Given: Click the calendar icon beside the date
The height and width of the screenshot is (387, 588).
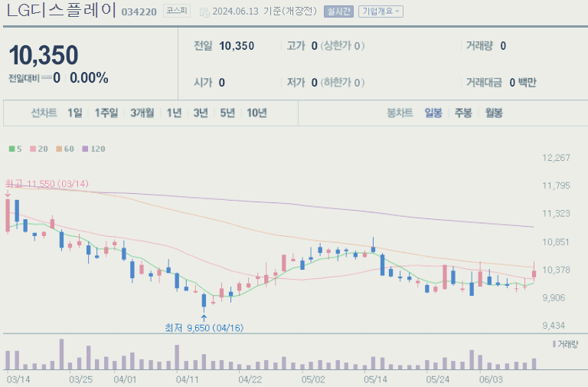Looking at the screenshot, I should pos(204,12).
